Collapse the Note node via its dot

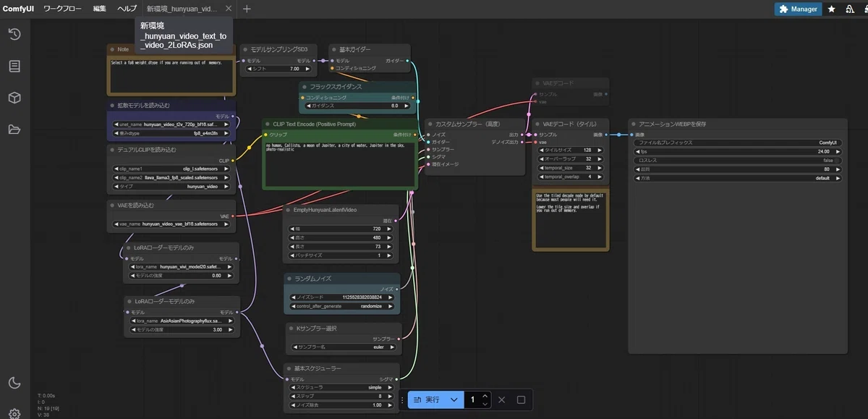pos(112,49)
